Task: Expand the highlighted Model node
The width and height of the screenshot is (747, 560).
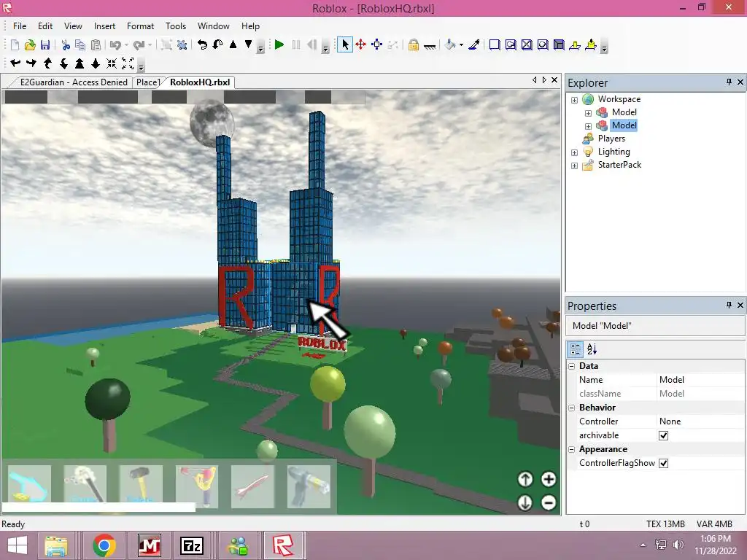Action: [589, 126]
